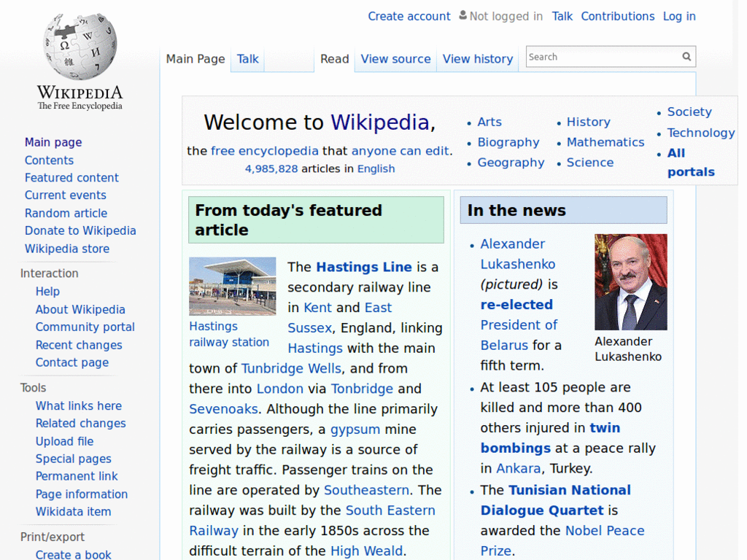747x560 pixels.
Task: Open the Log in link
Action: point(679,16)
